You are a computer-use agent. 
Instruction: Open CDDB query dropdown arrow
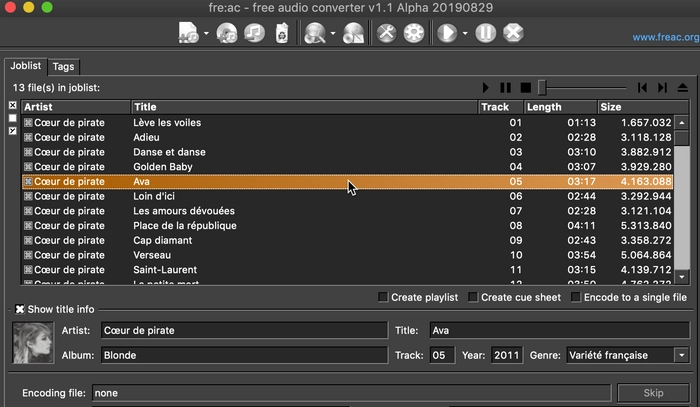[333, 33]
